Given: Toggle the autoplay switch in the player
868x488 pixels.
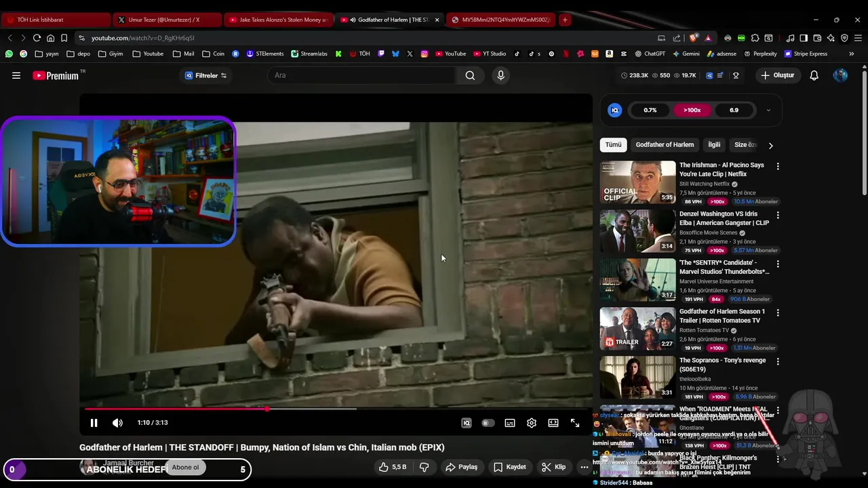Looking at the screenshot, I should tap(488, 423).
